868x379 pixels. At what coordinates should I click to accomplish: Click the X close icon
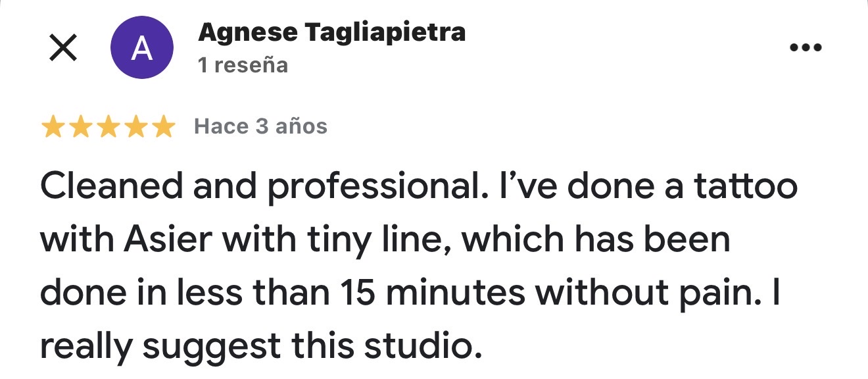pos(62,47)
